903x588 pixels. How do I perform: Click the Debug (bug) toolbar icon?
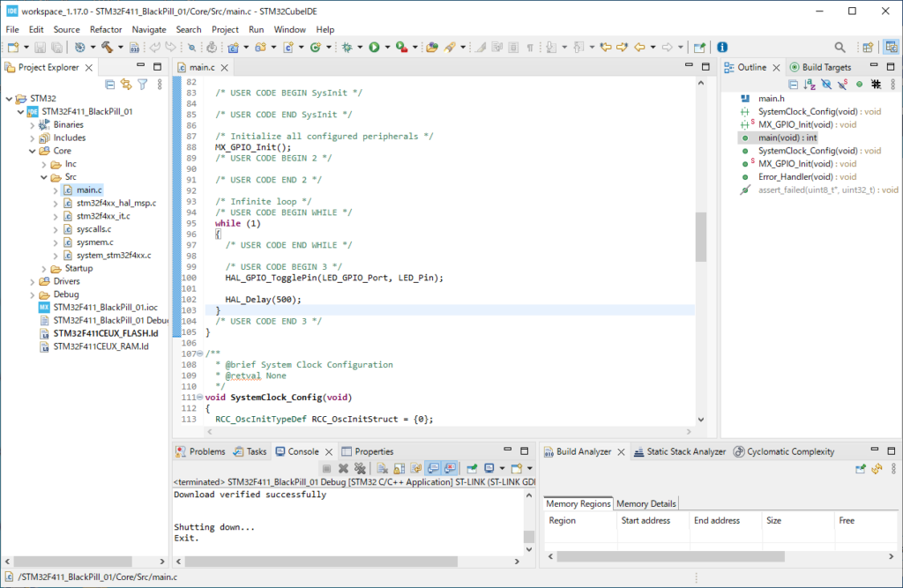pos(347,48)
